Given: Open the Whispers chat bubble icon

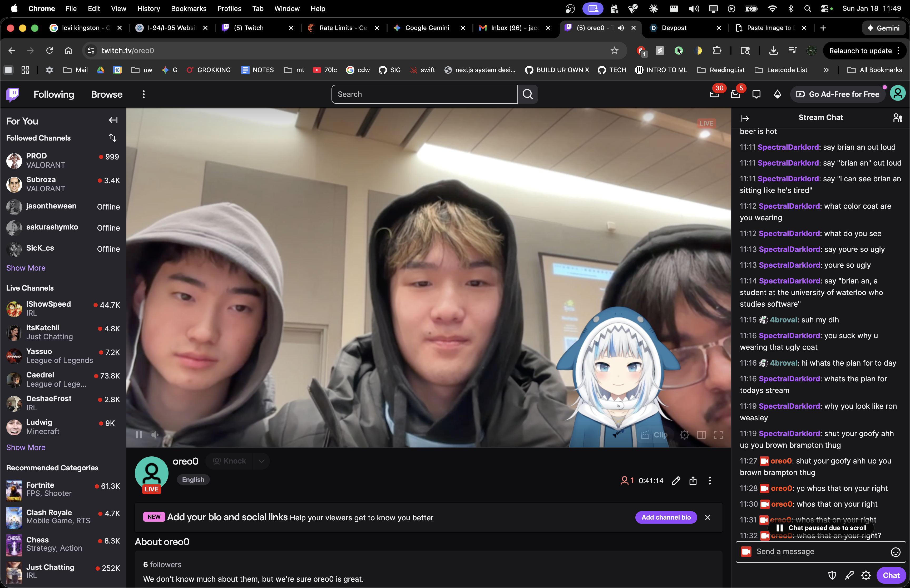Looking at the screenshot, I should point(756,94).
